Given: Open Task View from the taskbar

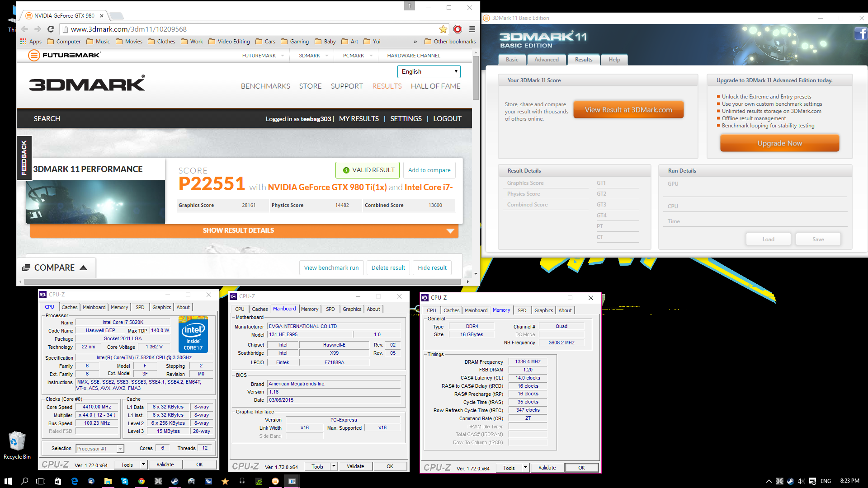Looking at the screenshot, I should pyautogui.click(x=41, y=481).
